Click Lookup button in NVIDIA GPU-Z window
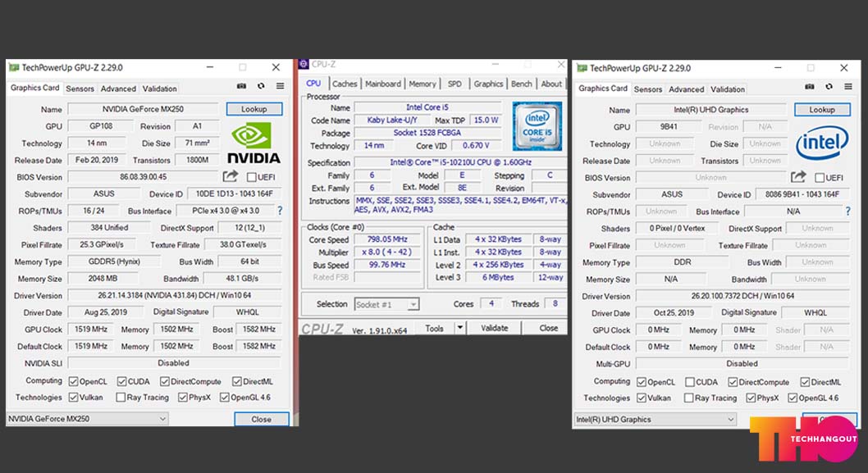 click(254, 109)
